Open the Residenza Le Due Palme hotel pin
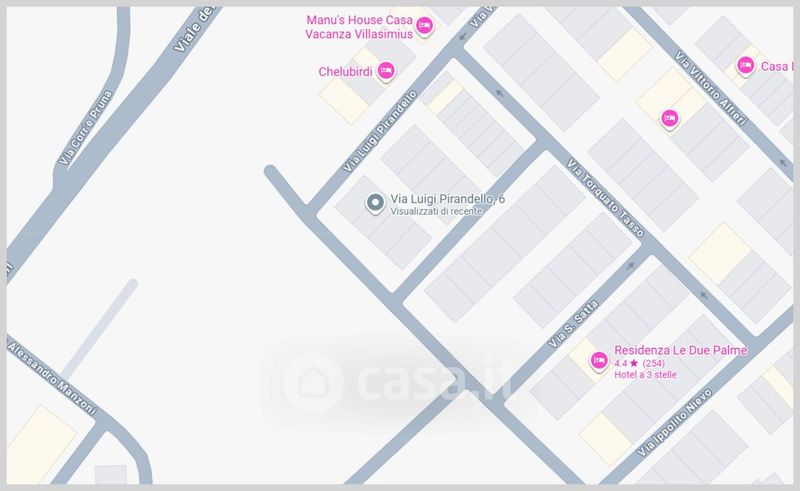This screenshot has width=800, height=491. coord(599,360)
